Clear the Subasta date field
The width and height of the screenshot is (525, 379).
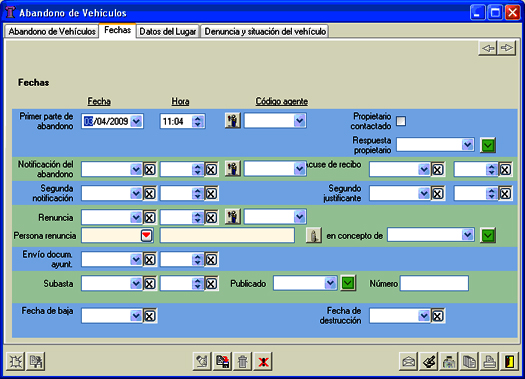150,284
